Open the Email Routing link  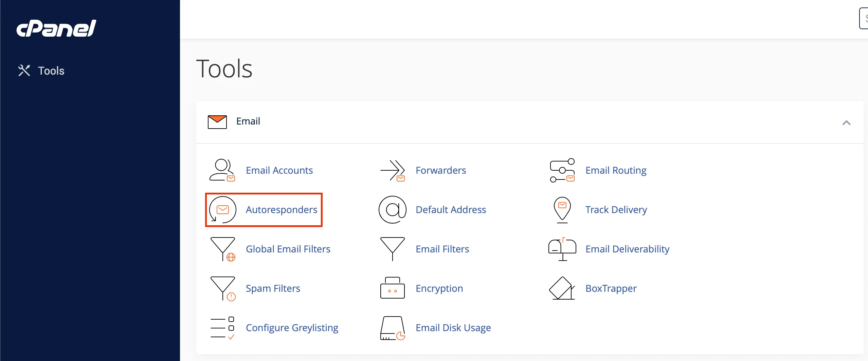pos(616,170)
